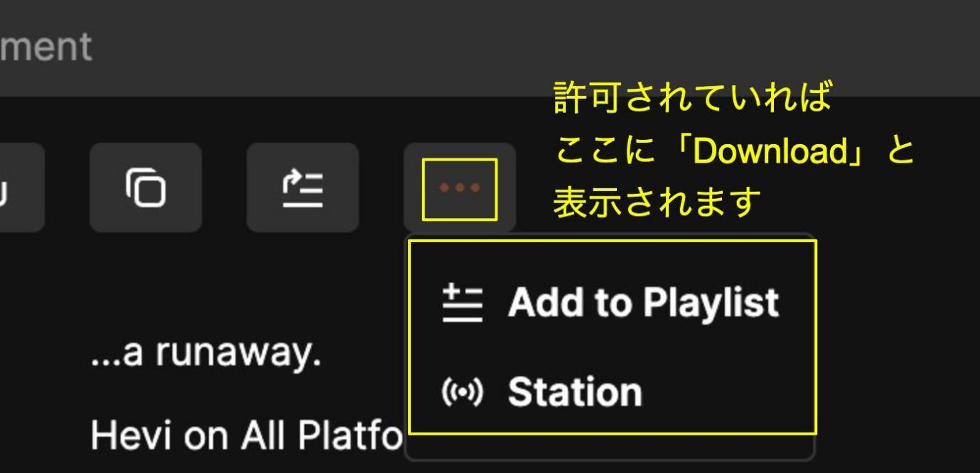Viewport: 980px width, 473px height.
Task: Click inside the comment input field
Action: tap(490, 47)
